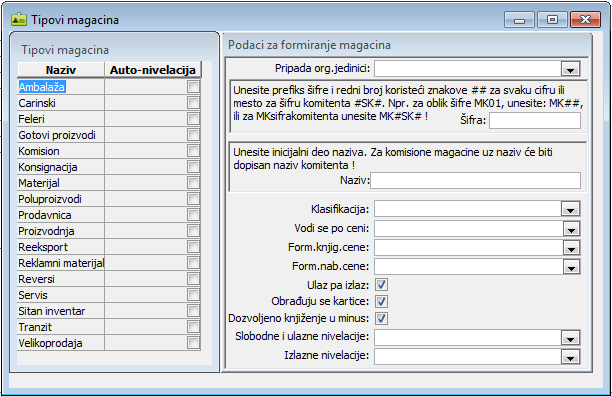The image size is (612, 396).
Task: Click the Auto-nivelacija column header
Action: click(153, 70)
